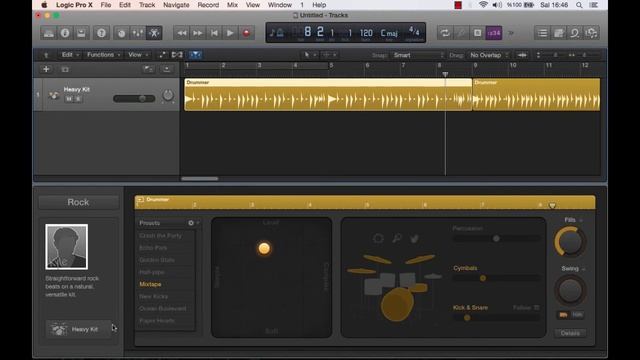Select the second Drummer region at bar 9
The image size is (640, 360).
[x=536, y=95]
